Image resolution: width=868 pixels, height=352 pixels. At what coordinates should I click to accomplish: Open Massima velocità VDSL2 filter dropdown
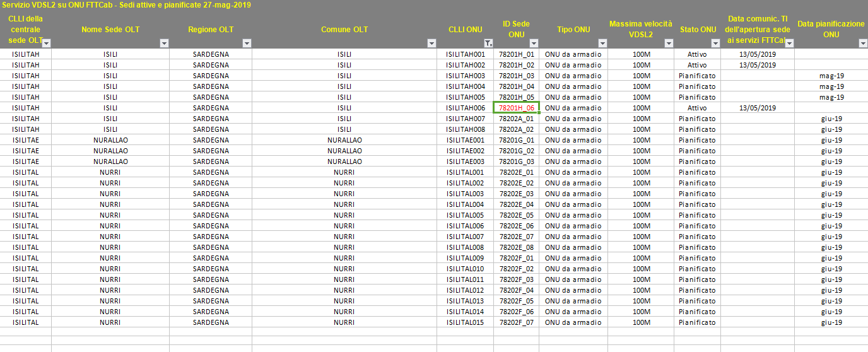[669, 43]
